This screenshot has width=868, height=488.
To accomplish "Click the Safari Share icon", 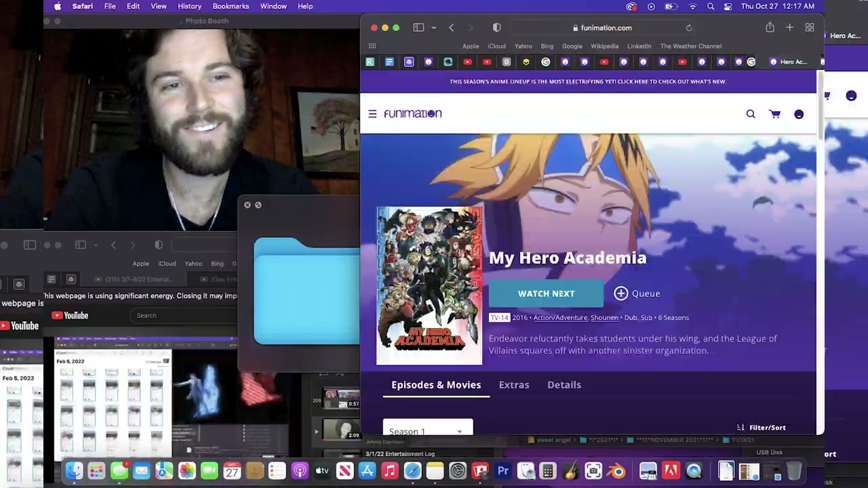I will (x=770, y=28).
